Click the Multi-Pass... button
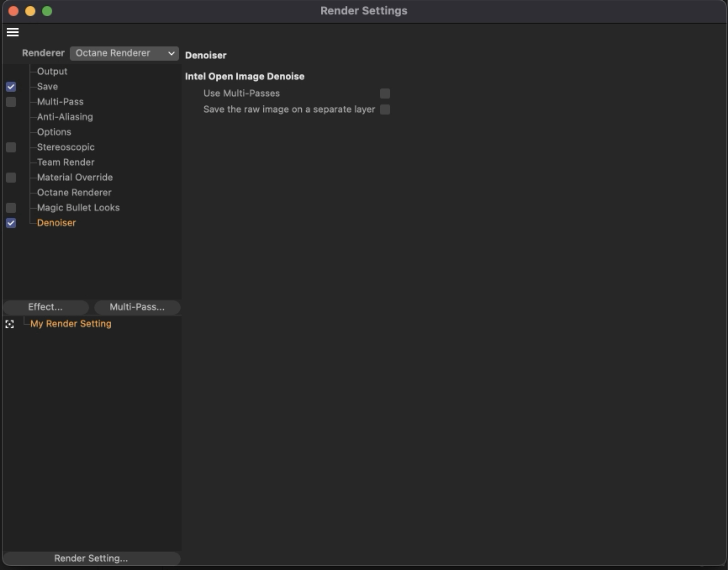The width and height of the screenshot is (728, 570). tap(137, 307)
